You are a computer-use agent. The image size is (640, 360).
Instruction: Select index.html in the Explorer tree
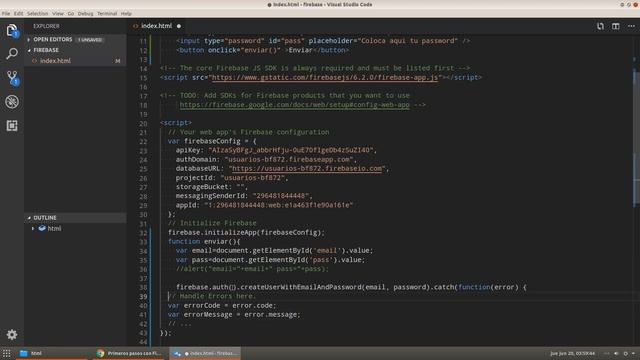pos(76,61)
